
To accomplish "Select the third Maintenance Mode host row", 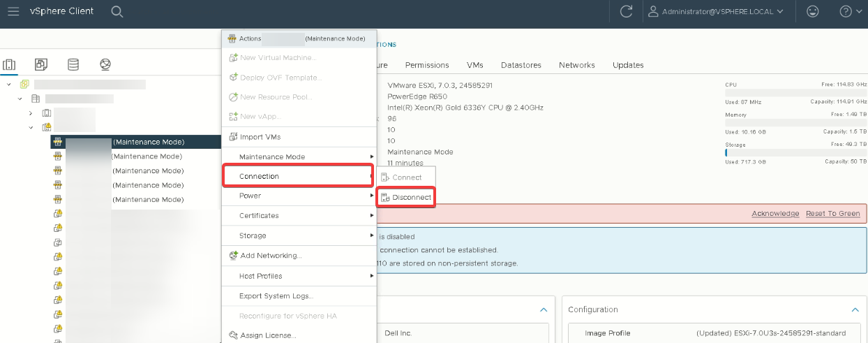I will pyautogui.click(x=136, y=170).
